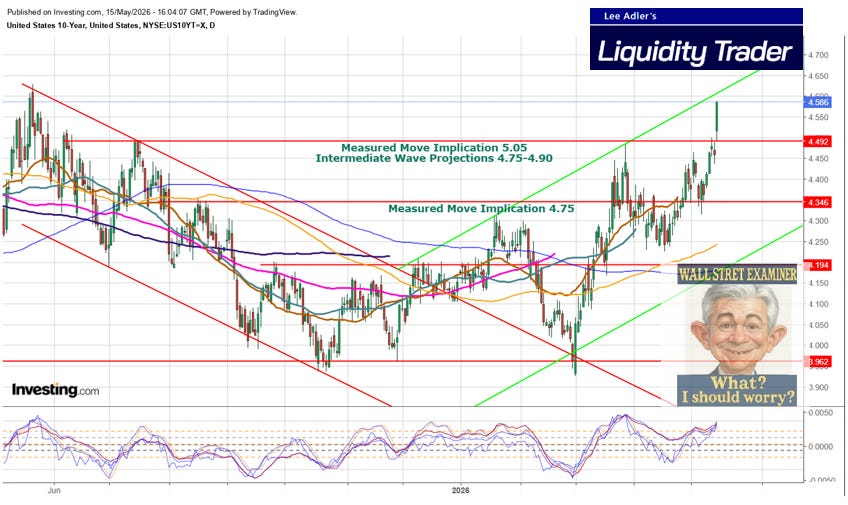848x505 pixels.
Task: Click the blue 4.586 current price label
Action: click(816, 102)
